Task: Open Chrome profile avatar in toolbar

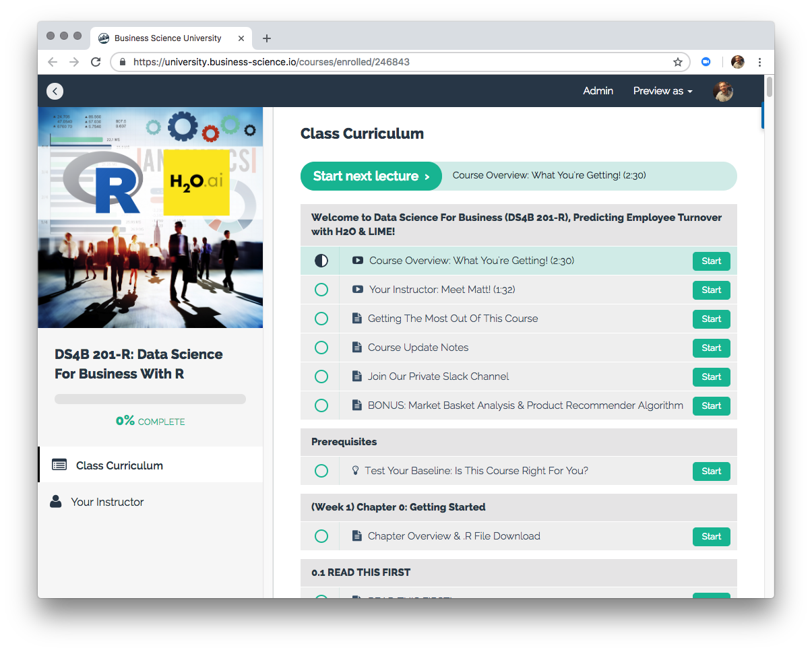Action: click(738, 62)
